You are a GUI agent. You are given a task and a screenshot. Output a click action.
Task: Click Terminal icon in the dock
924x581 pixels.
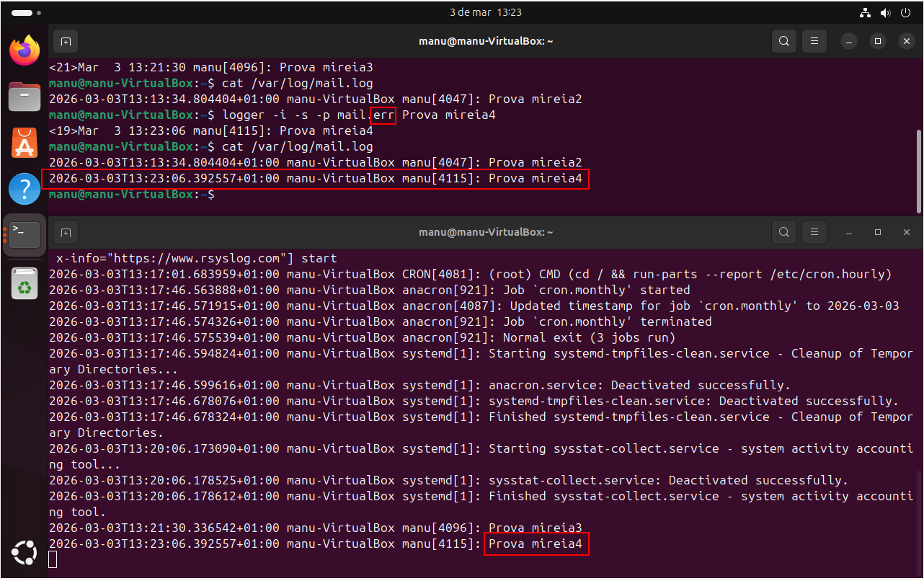coord(25,235)
